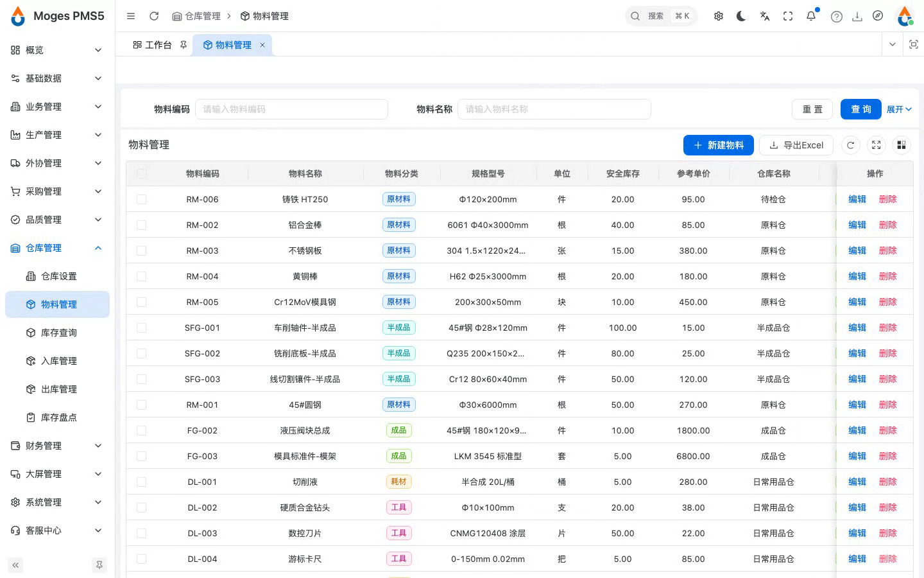Check the RM-003 row checkbox
Image resolution: width=924 pixels, height=578 pixels.
[x=142, y=250]
